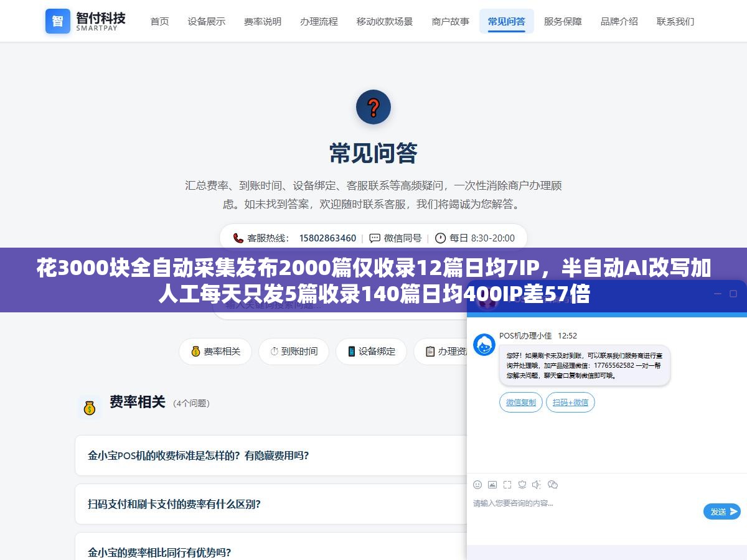This screenshot has width=747, height=560.
Task: Click the chat message bubble text
Action: [x=584, y=366]
